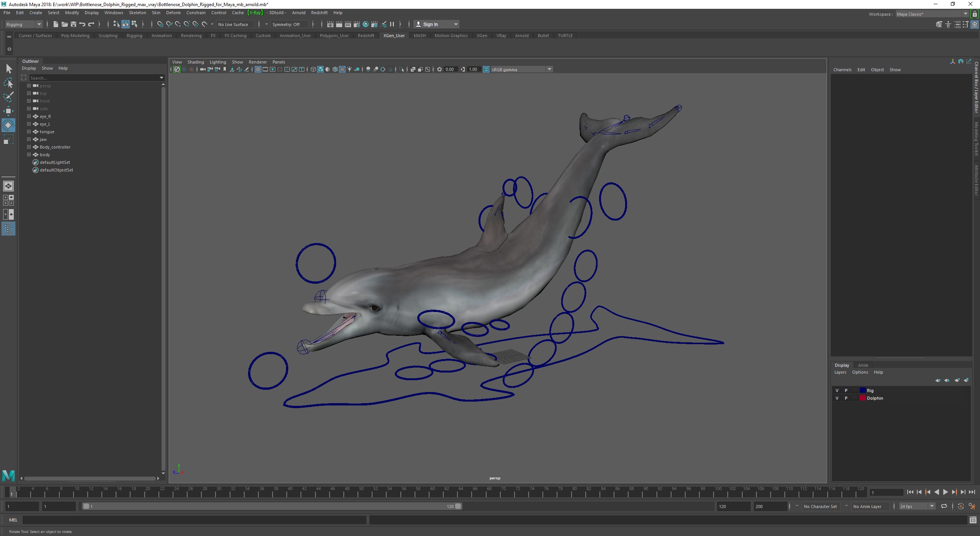Redo the last action
The width and height of the screenshot is (980, 536).
pyautogui.click(x=91, y=24)
